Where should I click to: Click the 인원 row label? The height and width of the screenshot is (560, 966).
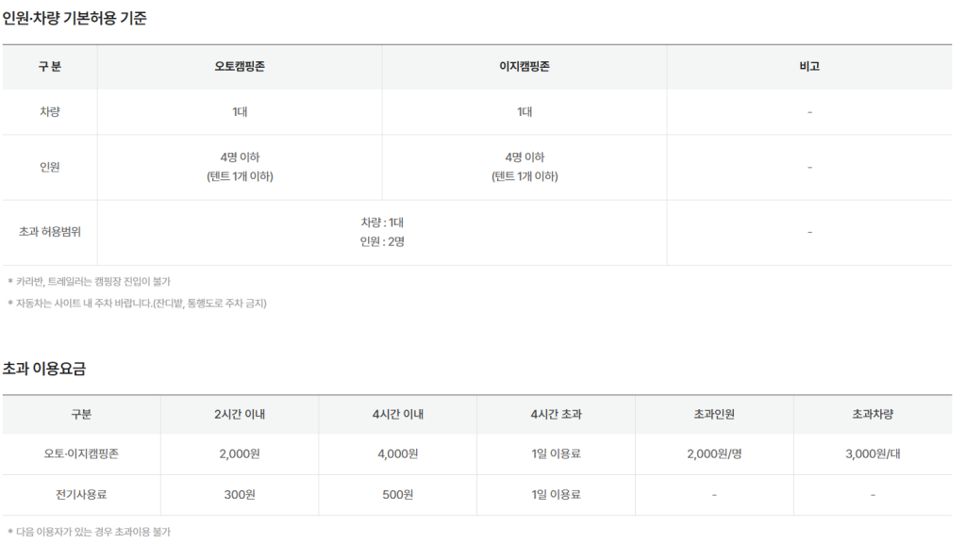50,167
